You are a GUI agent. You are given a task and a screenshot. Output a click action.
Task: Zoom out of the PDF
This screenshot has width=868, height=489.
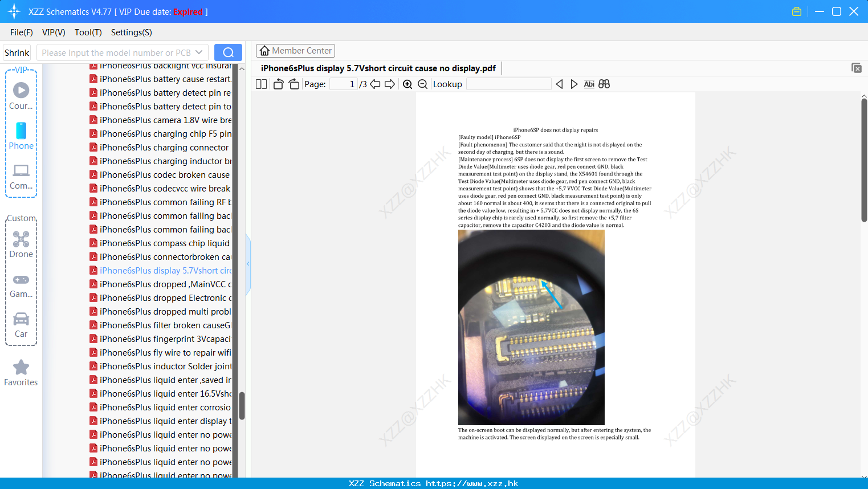[x=422, y=84]
